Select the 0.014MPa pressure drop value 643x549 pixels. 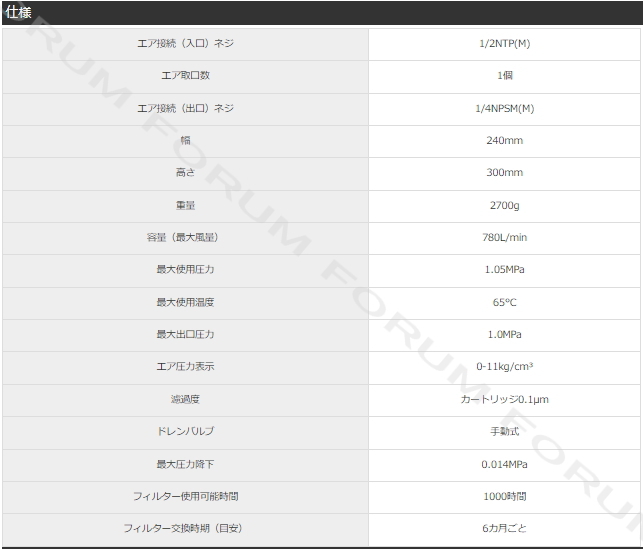tap(505, 465)
